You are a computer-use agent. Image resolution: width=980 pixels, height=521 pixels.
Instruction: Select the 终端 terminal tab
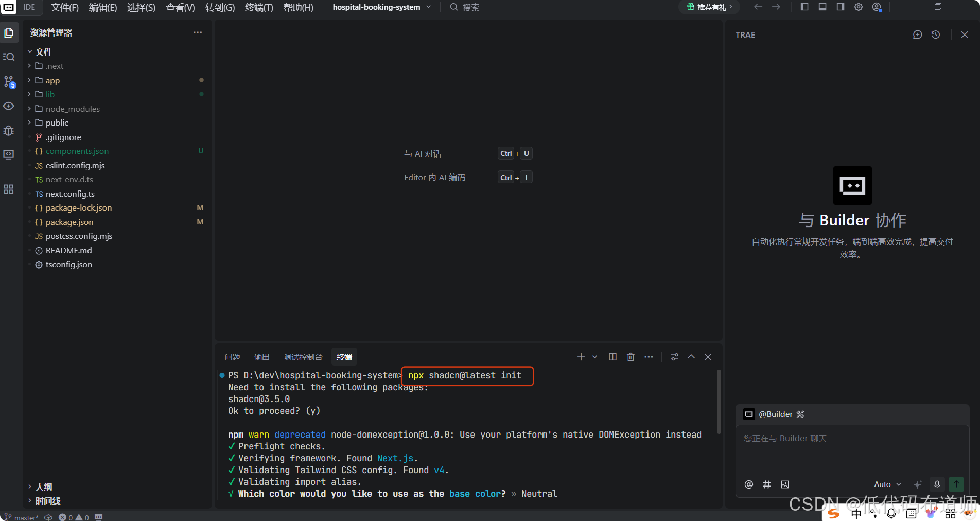click(x=344, y=357)
